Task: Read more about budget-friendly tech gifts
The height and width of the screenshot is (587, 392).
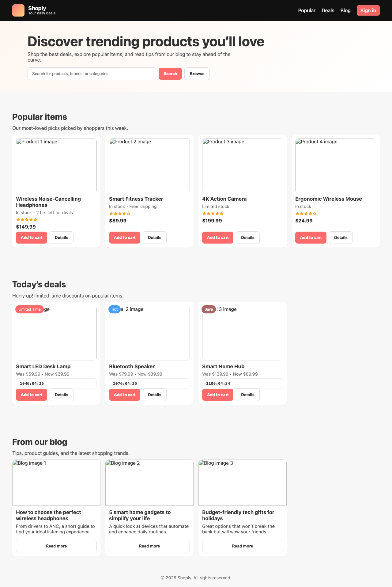Action: coord(242,546)
